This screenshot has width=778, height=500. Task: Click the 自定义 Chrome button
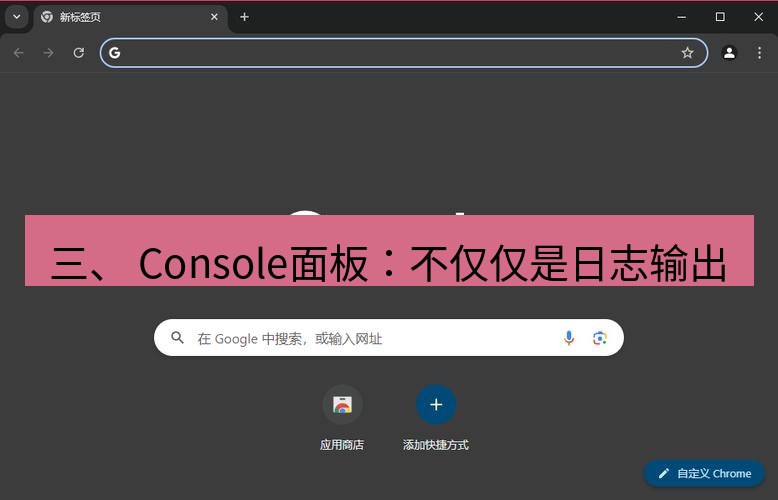coord(705,474)
